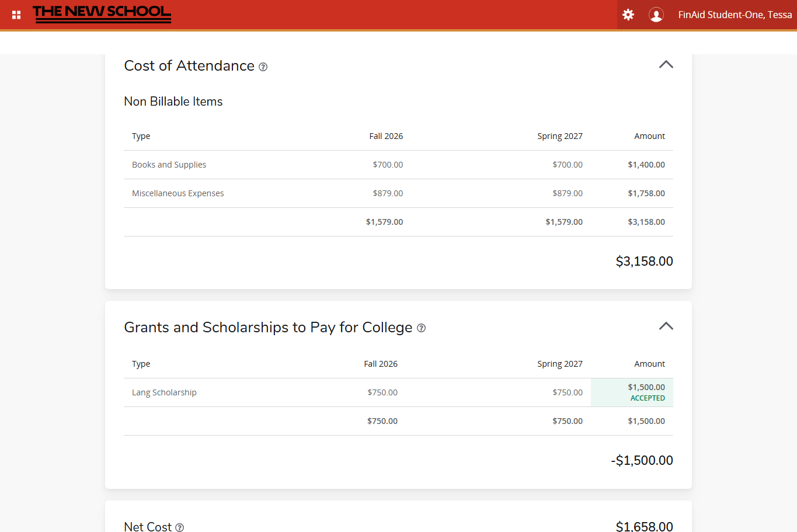Open the settings gear icon
The height and width of the screenshot is (532, 797).
(628, 15)
